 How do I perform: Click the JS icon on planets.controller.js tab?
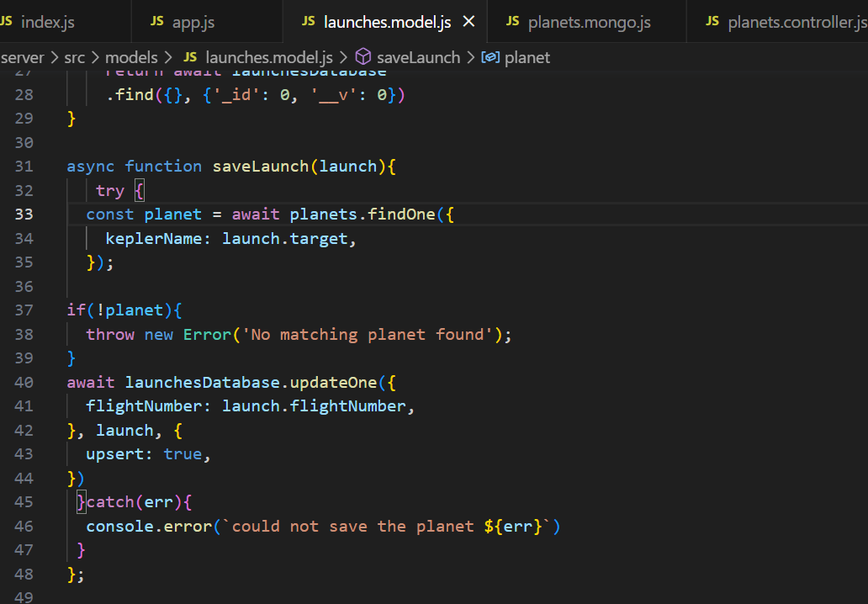712,22
